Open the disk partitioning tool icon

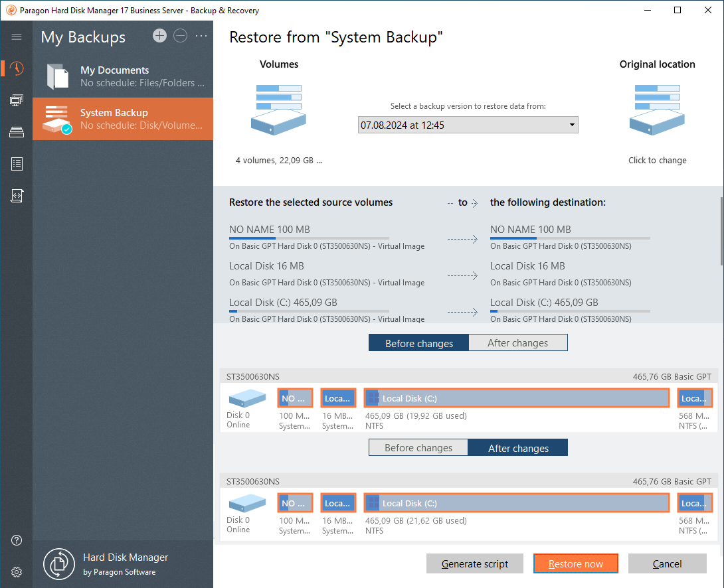[x=16, y=132]
